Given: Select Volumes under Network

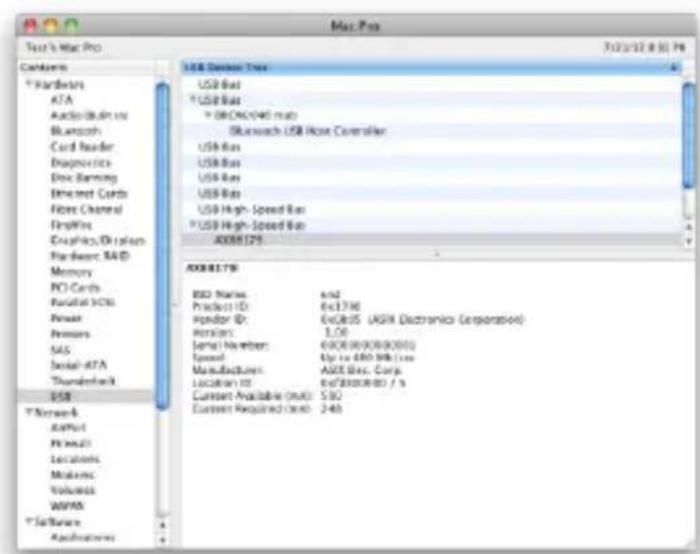Looking at the screenshot, I should 73,490.
